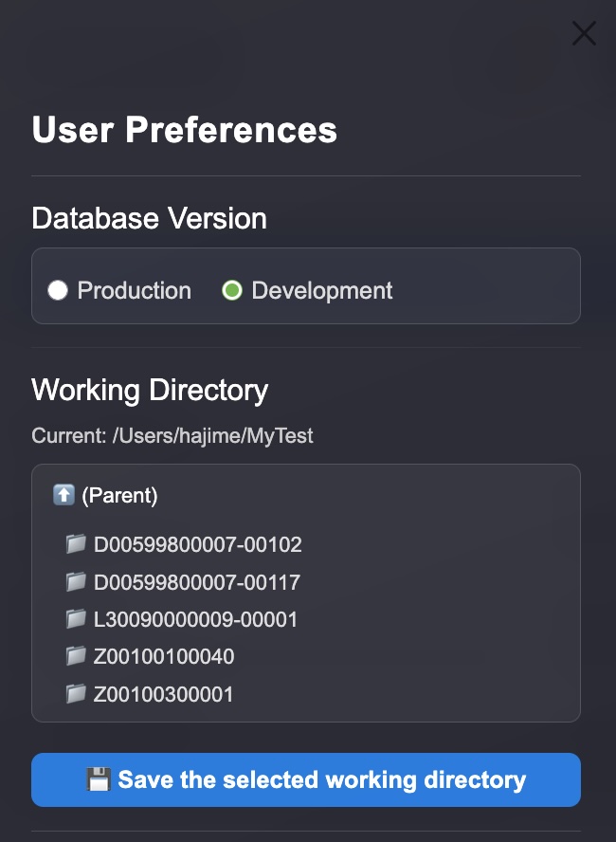Open directory D00599800007-00102
This screenshot has width=616, height=842.
click(198, 544)
